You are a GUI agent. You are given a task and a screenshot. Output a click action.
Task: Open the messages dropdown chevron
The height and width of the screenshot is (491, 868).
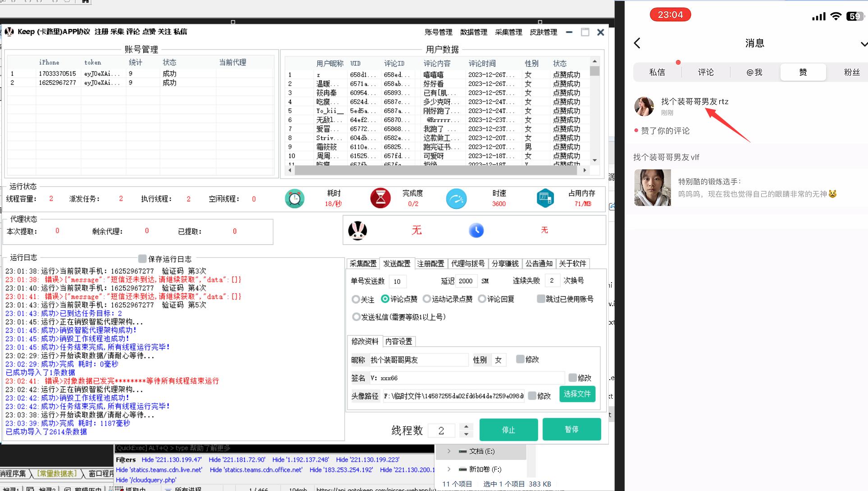click(x=863, y=44)
